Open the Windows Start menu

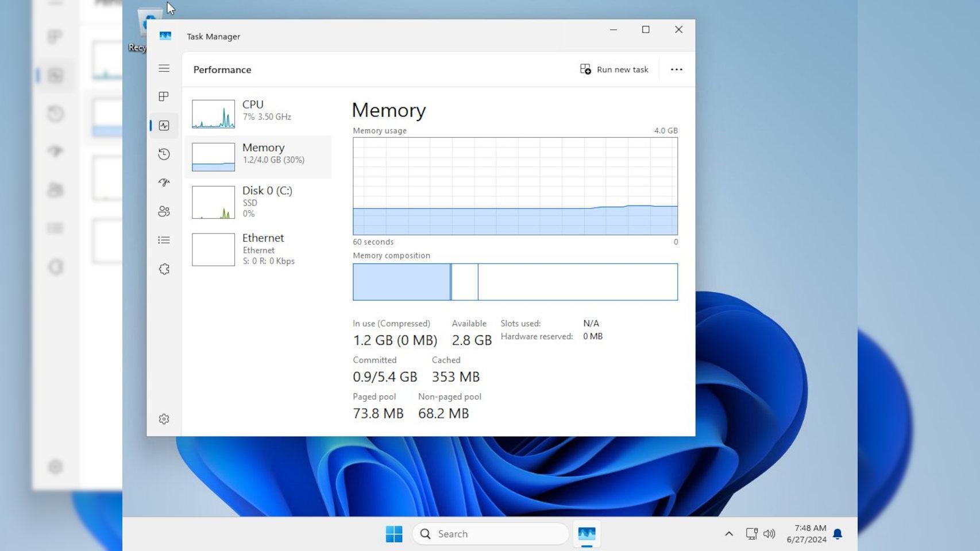(x=394, y=534)
